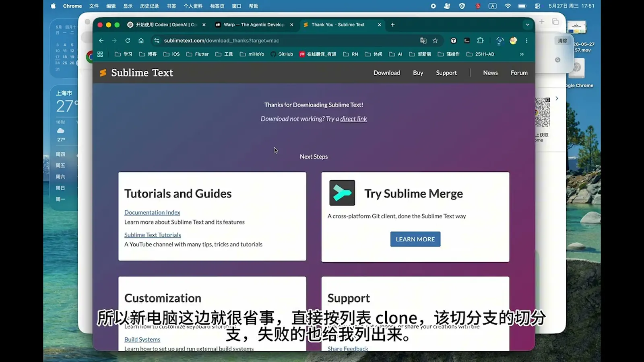
Task: Open the Extensions puzzle icon
Action: point(480,41)
